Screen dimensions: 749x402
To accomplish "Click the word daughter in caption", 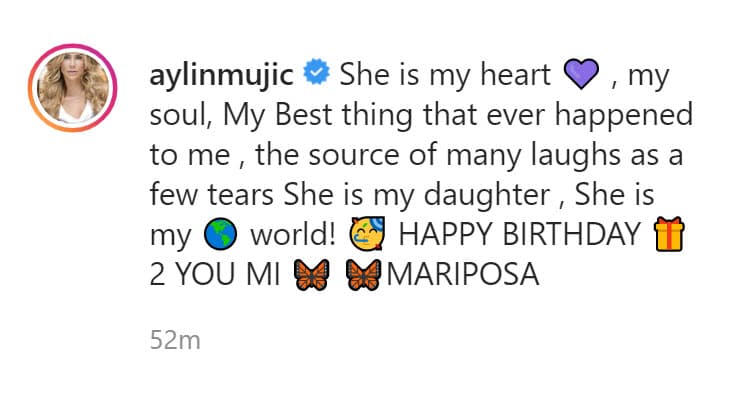I will [487, 196].
